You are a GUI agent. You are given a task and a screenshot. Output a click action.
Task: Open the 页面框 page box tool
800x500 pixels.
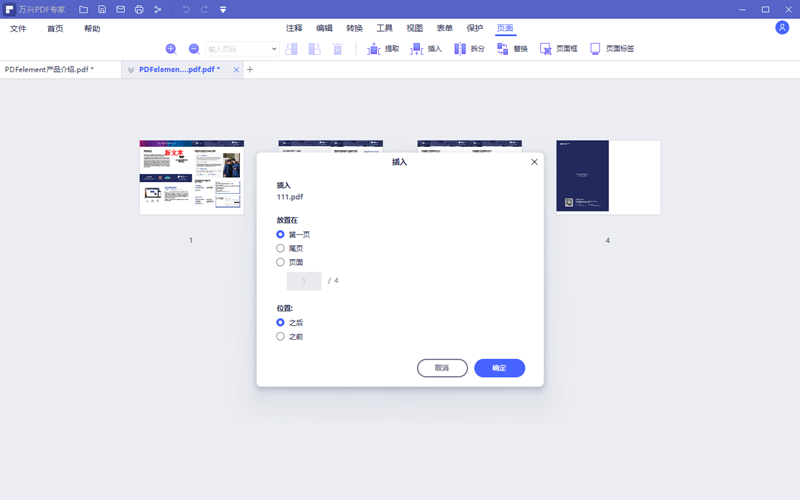(x=558, y=49)
